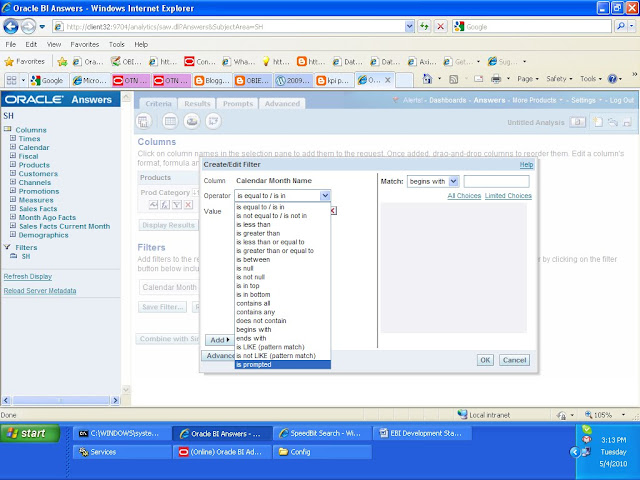The height and width of the screenshot is (480, 640).
Task: Click the Add button in filter dialog
Action: tap(220, 340)
